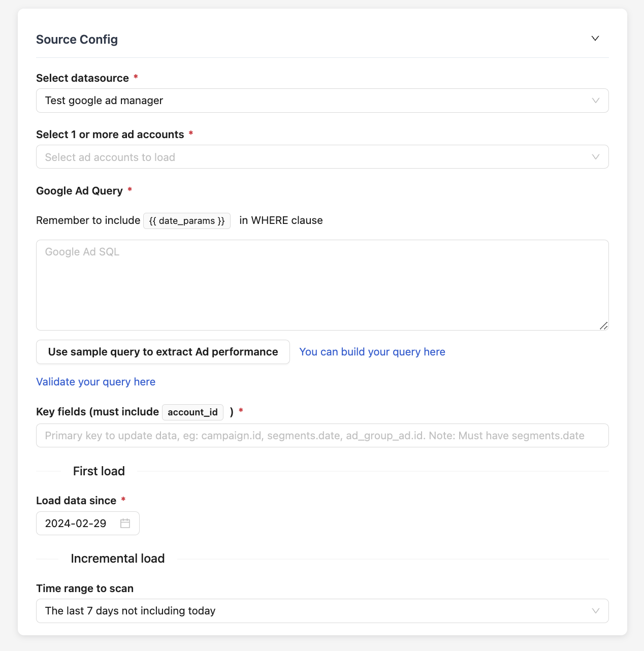Open the You can build your query here link

click(372, 352)
